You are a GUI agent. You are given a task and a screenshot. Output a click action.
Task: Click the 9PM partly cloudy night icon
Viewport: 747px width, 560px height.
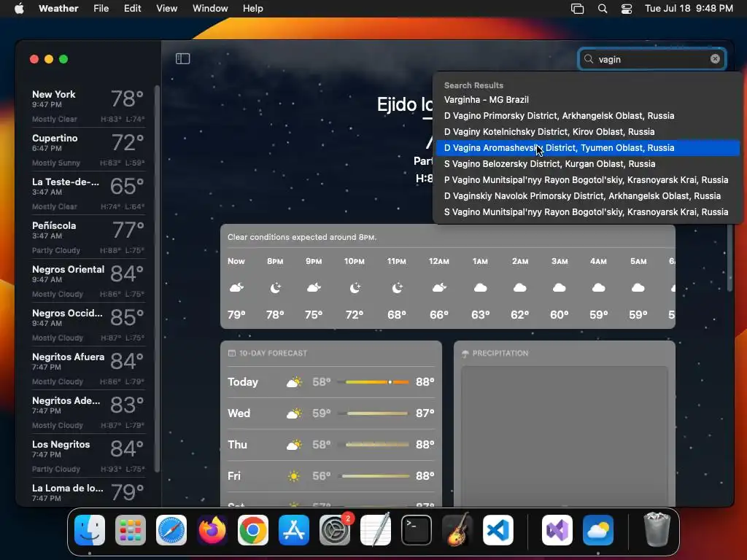pos(314,287)
